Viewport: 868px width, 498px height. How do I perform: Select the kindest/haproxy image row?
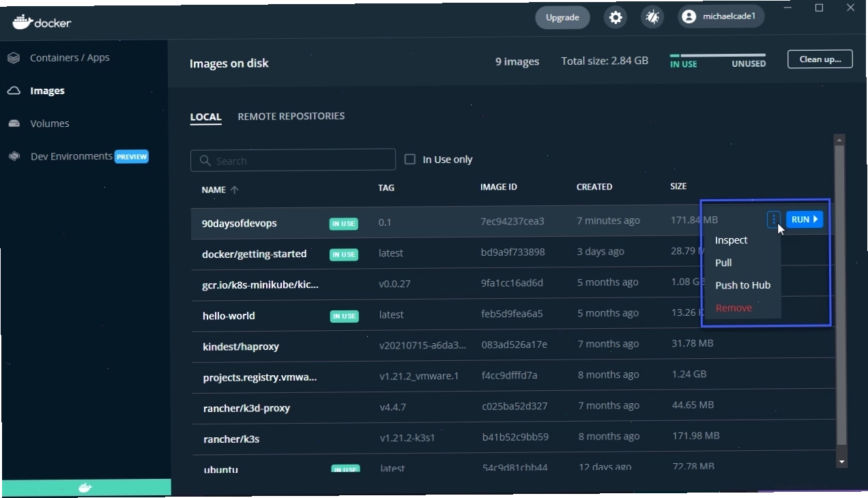tap(513, 345)
